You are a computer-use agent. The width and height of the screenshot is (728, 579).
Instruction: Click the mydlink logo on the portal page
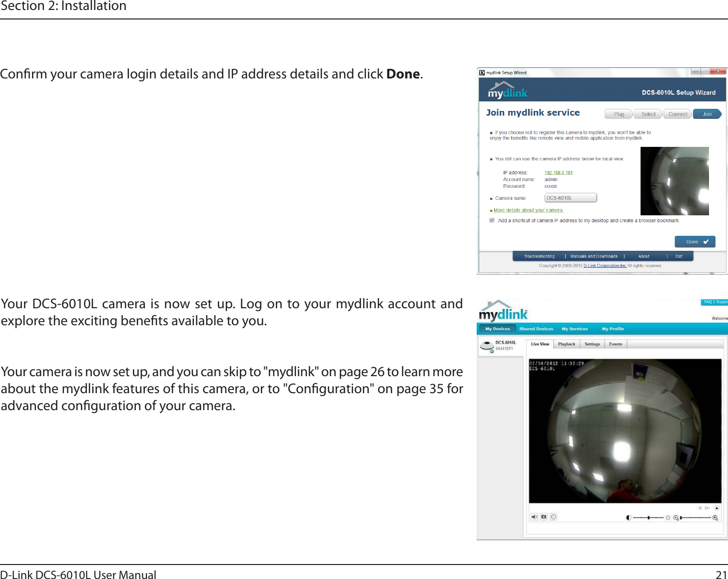[503, 311]
